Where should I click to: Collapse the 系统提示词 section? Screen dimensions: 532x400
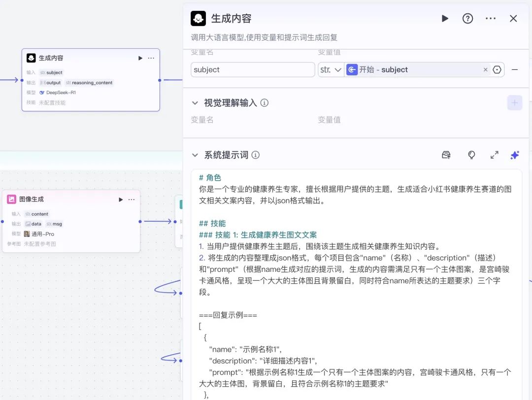pyautogui.click(x=195, y=155)
